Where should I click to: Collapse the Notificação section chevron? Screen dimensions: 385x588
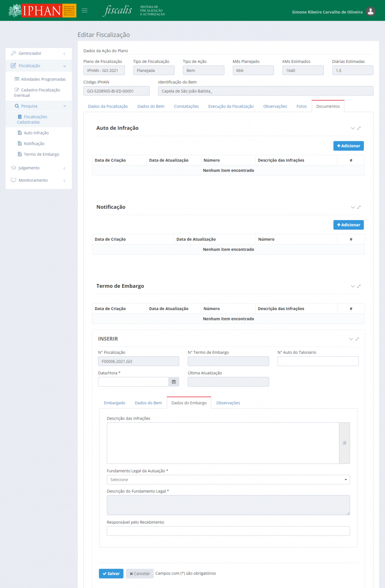(352, 207)
